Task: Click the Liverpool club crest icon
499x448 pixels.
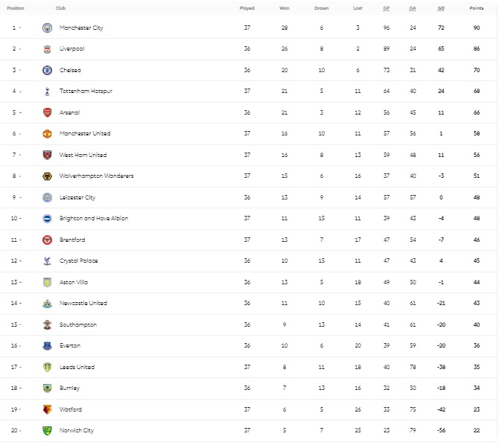Action: point(48,49)
